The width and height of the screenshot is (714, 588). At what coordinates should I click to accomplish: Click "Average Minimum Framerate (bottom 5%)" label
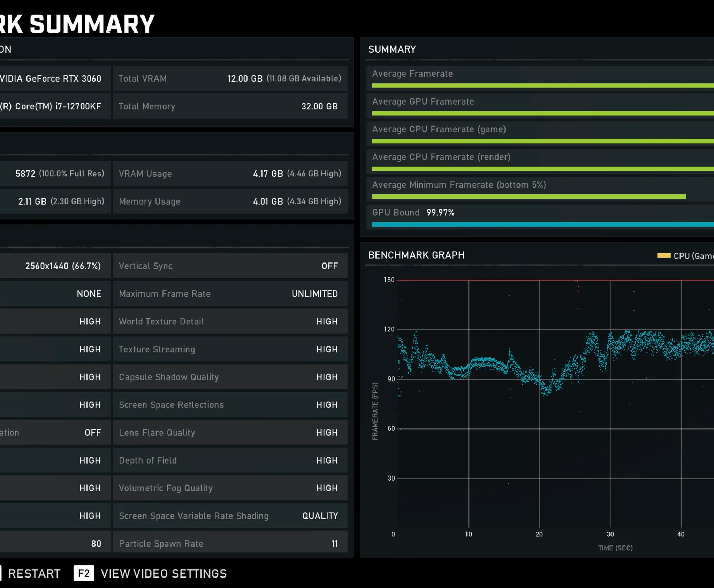[x=459, y=185]
